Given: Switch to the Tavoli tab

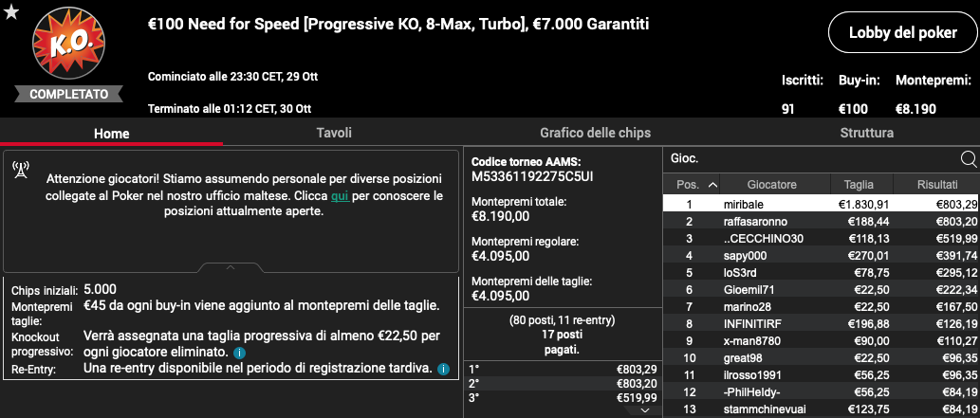Looking at the screenshot, I should coord(334,133).
